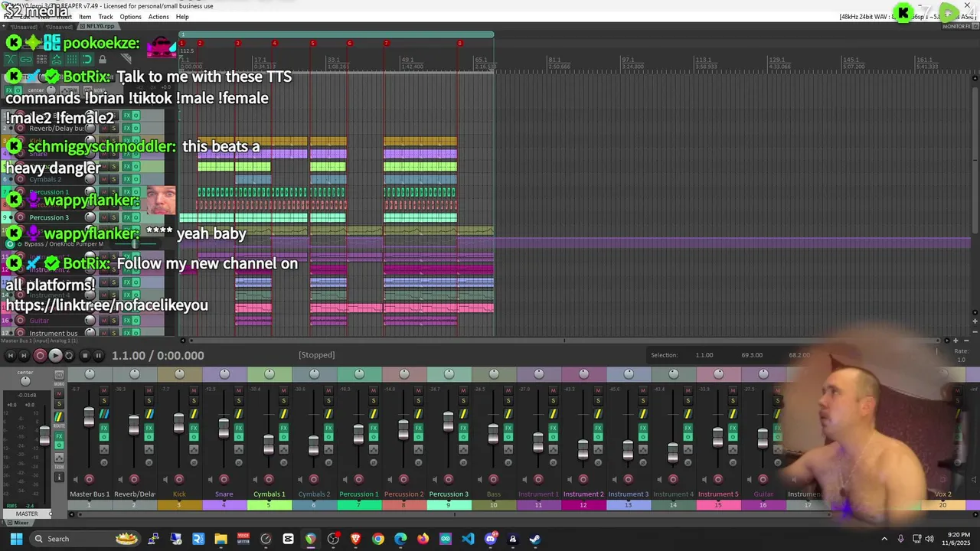The image size is (980, 551).
Task: Open FX chain for Kick mixer strip
Action: pyautogui.click(x=194, y=428)
